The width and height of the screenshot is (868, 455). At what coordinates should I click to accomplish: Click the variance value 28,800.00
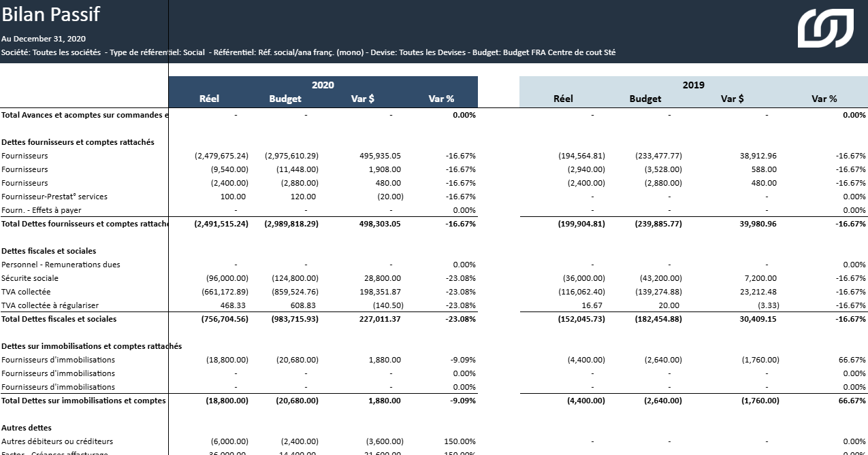pyautogui.click(x=382, y=278)
